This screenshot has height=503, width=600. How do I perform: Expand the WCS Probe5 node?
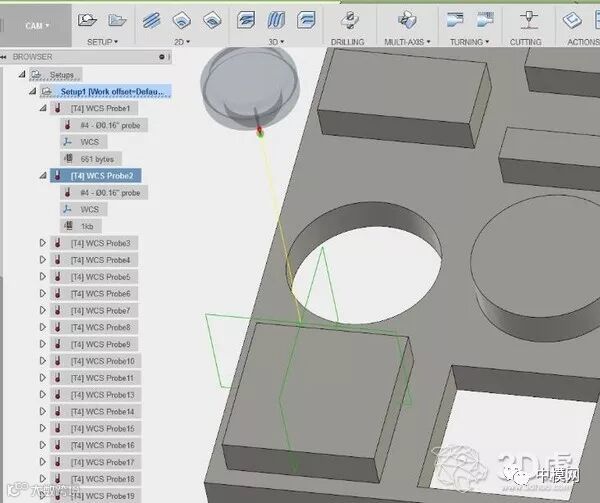[x=43, y=277]
